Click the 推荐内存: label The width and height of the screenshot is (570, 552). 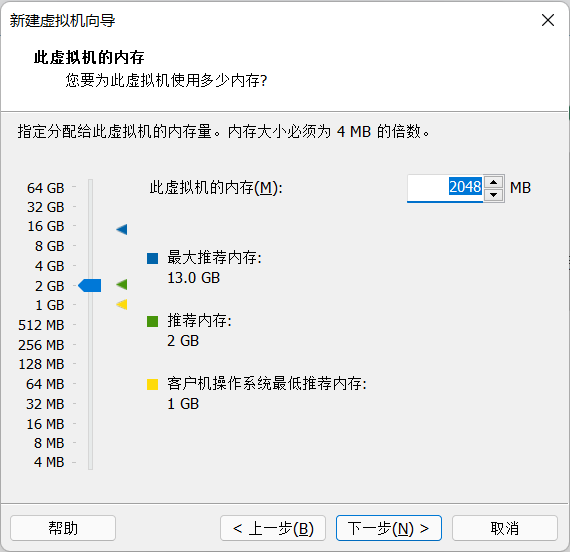[199, 321]
